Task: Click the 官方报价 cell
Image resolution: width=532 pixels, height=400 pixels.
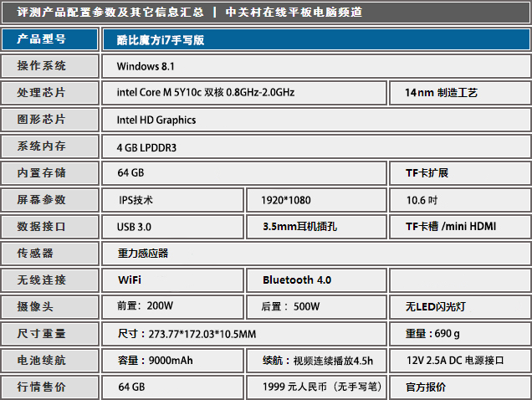Action: click(460, 387)
